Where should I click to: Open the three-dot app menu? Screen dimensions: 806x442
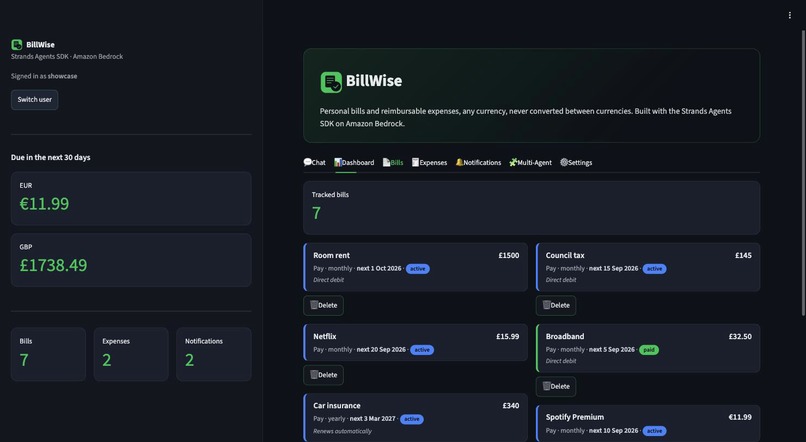[x=790, y=15]
